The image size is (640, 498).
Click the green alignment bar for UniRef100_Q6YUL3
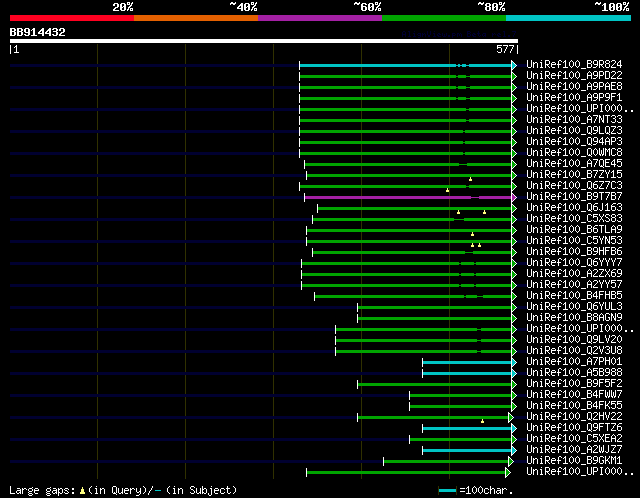434,307
